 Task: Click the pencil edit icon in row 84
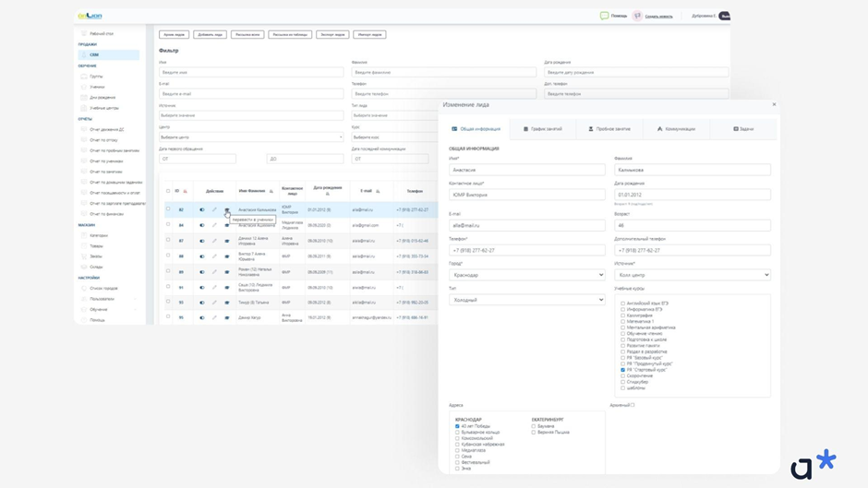pyautogui.click(x=214, y=225)
